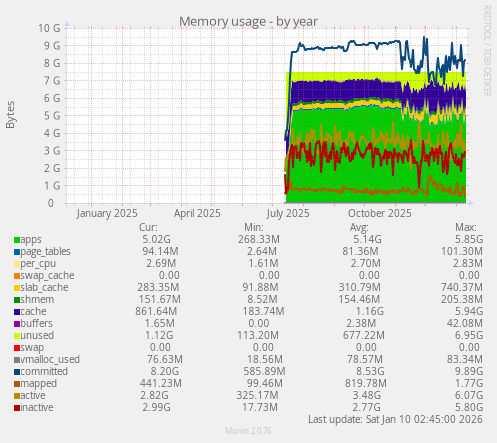Click the per_cpu pale yellow swatch
497x443 pixels.
[17, 264]
